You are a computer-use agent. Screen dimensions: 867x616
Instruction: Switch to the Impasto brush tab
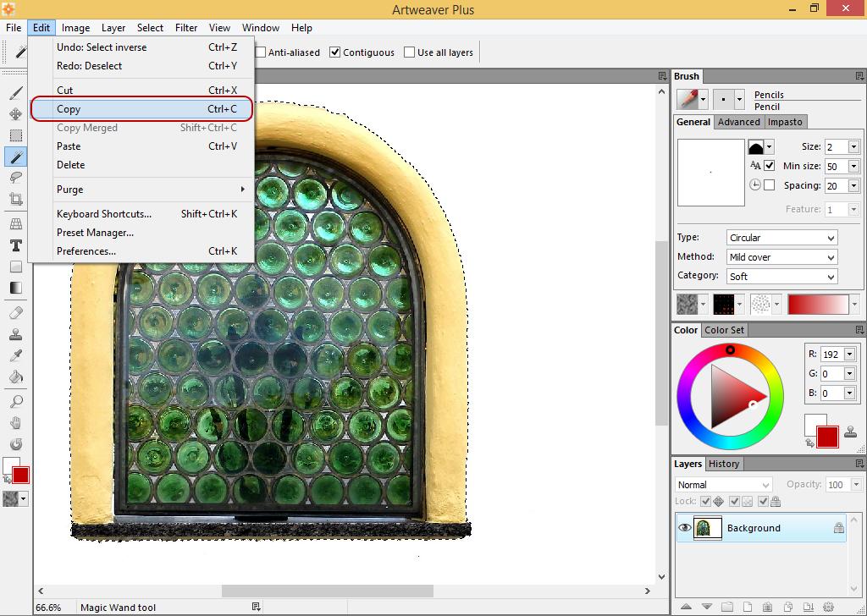pyautogui.click(x=785, y=122)
